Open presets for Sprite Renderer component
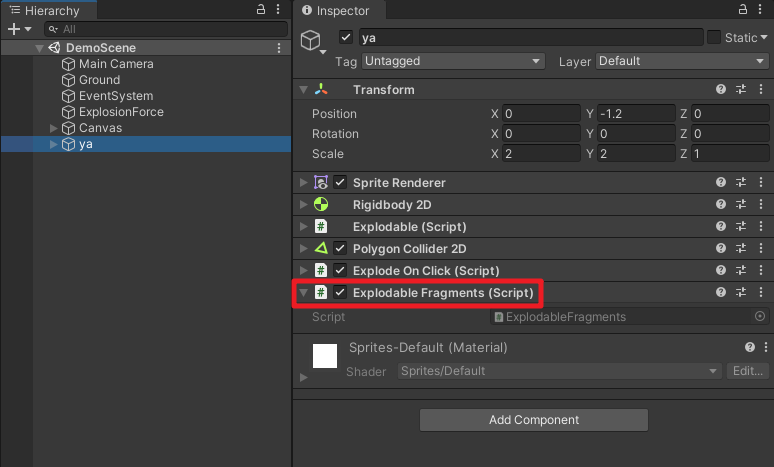This screenshot has height=467, width=774. click(x=741, y=183)
